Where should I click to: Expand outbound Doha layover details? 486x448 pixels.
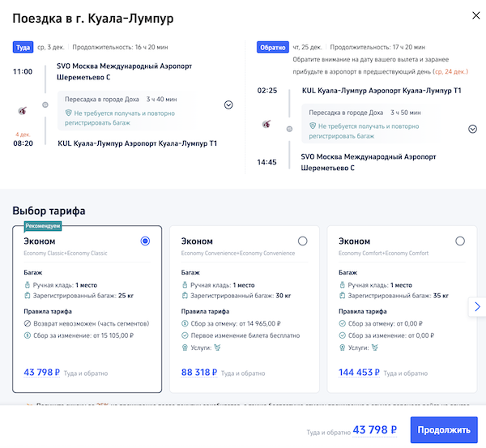[x=228, y=105]
